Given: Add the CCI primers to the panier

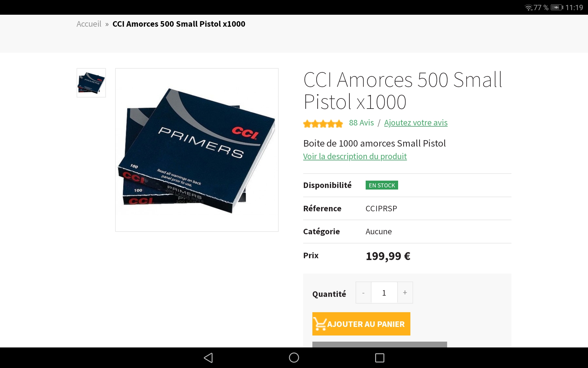Looking at the screenshot, I should pyautogui.click(x=361, y=324).
